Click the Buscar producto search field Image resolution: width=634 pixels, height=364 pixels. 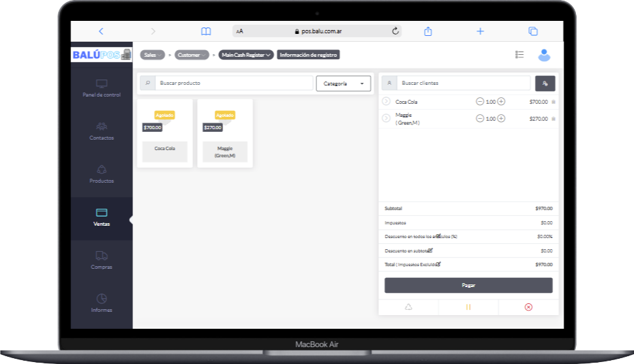click(x=234, y=83)
